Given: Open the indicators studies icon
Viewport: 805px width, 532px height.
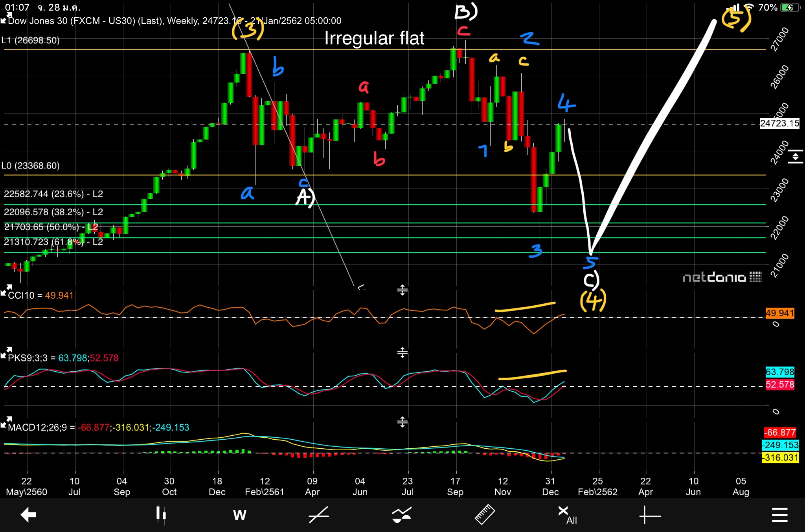Looking at the screenshot, I should (x=401, y=515).
